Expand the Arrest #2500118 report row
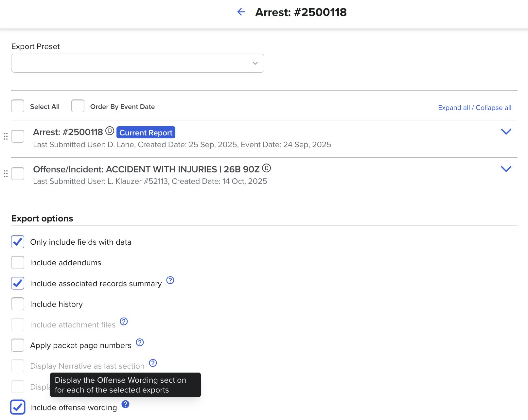Viewport: 528px width, 420px height. click(x=506, y=132)
